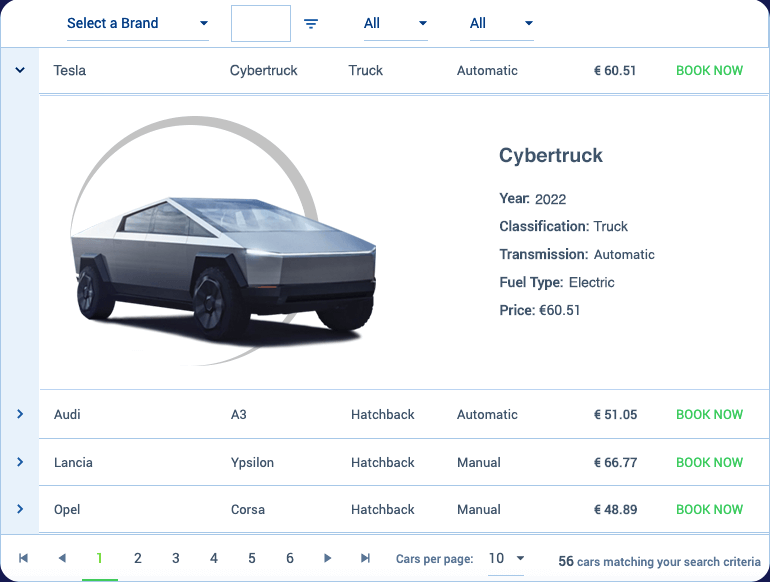
Task: Collapse the Tesla Cybertruck row
Action: (x=20, y=70)
